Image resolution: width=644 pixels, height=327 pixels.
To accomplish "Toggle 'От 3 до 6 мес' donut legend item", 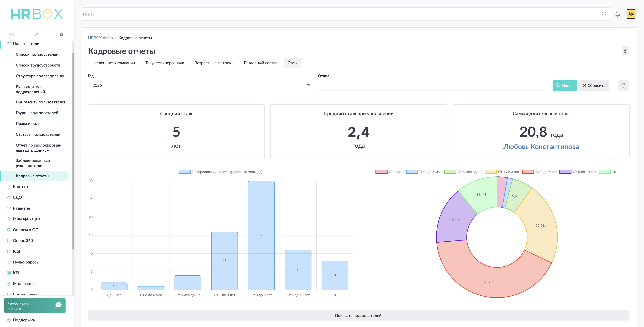I will pos(424,172).
